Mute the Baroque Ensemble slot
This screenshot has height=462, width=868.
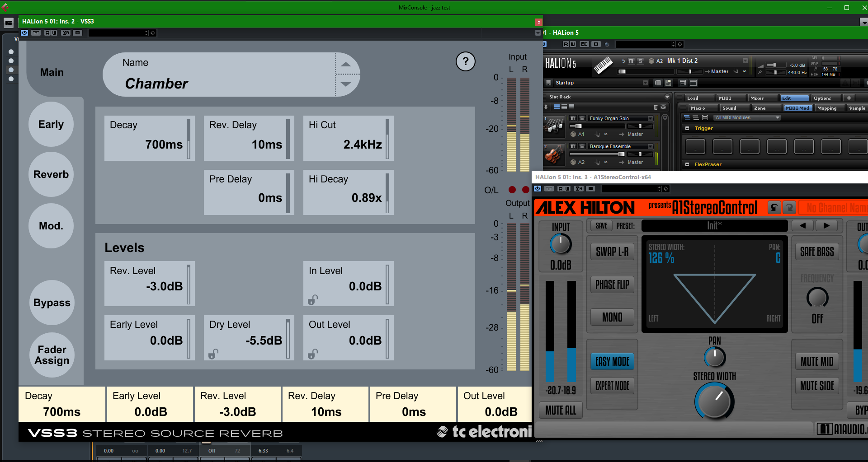(573, 146)
